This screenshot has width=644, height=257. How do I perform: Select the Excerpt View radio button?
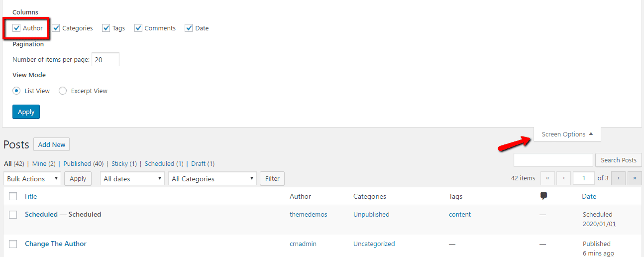click(63, 91)
